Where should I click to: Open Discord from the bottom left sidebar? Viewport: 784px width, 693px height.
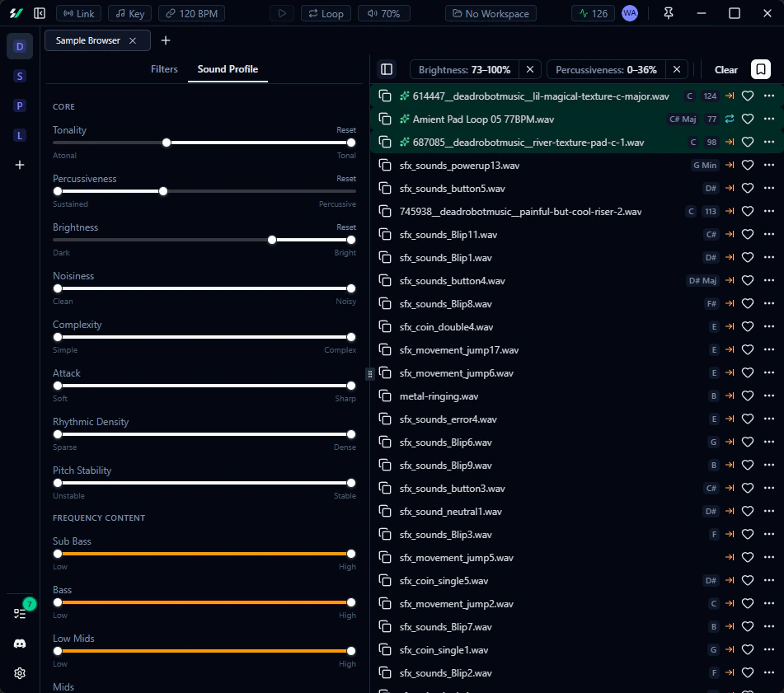pyautogui.click(x=18, y=644)
